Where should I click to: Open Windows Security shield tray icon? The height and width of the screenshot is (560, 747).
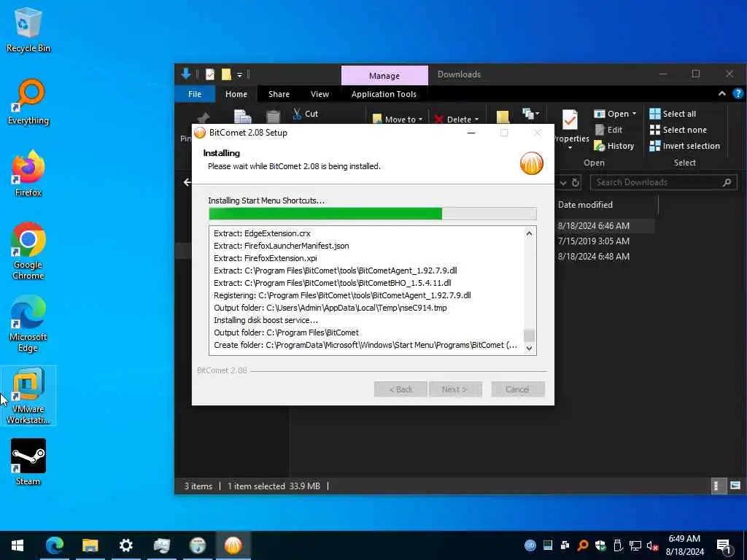pos(600,545)
